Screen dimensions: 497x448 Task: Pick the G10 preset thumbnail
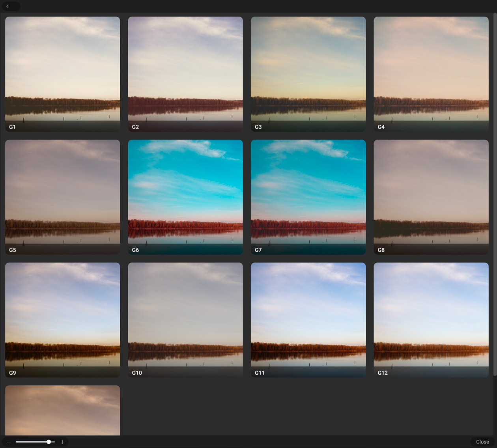(x=185, y=320)
